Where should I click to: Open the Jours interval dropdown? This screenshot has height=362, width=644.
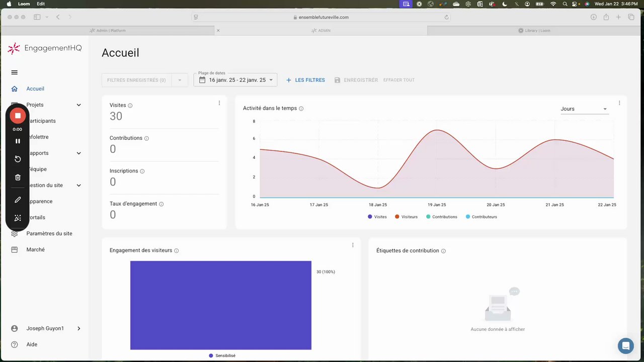[x=584, y=109]
